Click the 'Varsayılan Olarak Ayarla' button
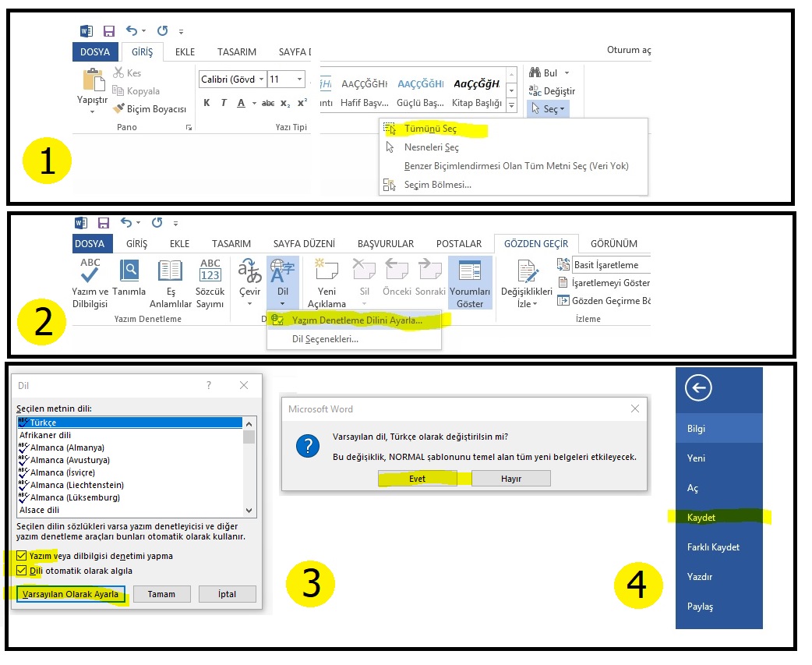Screen dimensions: 812x665 70,594
